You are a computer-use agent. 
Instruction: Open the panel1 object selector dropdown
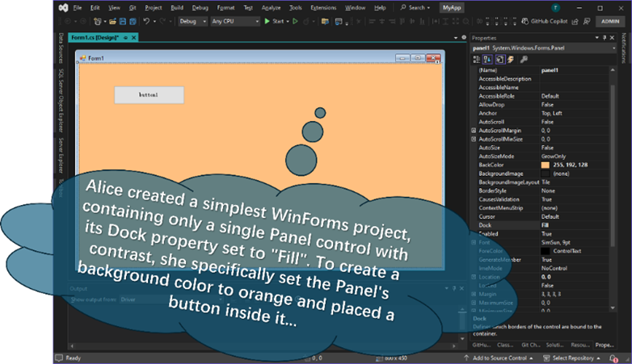click(x=614, y=48)
